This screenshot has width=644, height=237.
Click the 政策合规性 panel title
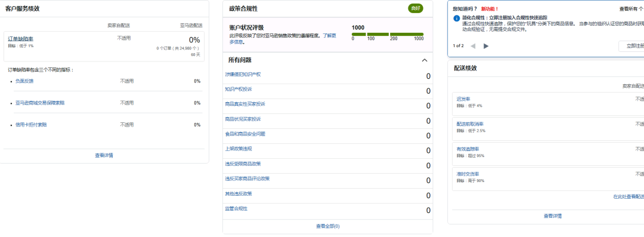(243, 8)
